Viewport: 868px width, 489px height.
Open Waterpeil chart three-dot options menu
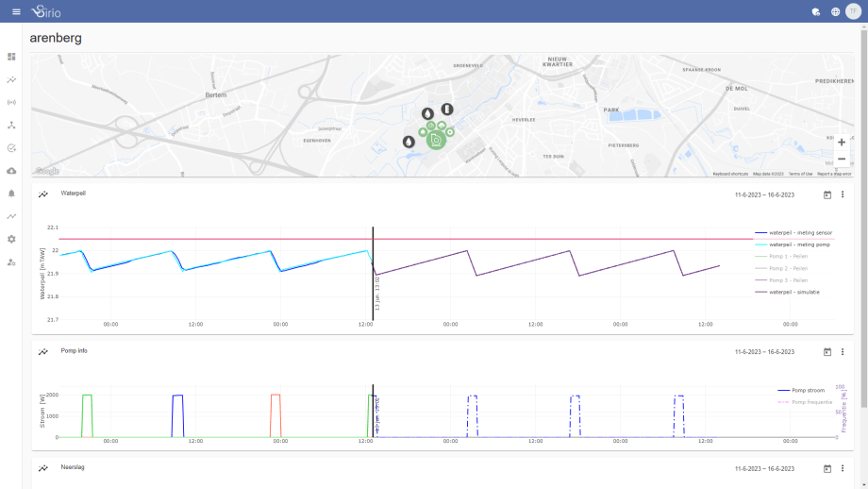click(843, 194)
